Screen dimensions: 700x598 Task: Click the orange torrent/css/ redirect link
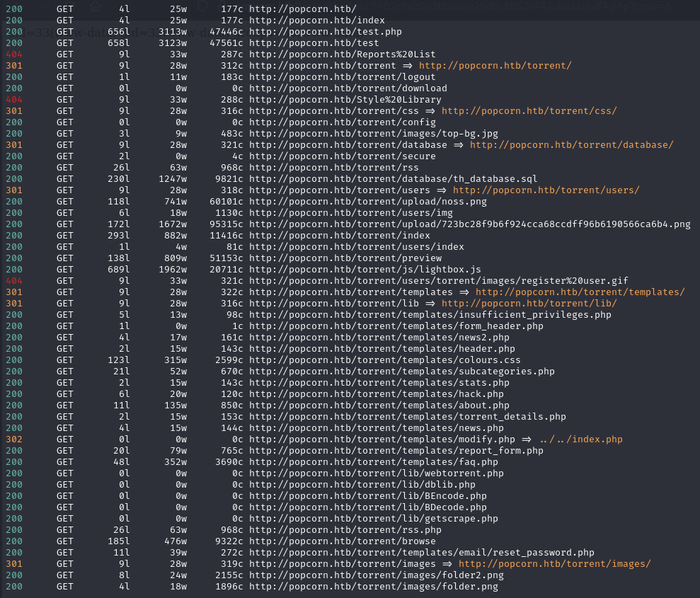529,111
